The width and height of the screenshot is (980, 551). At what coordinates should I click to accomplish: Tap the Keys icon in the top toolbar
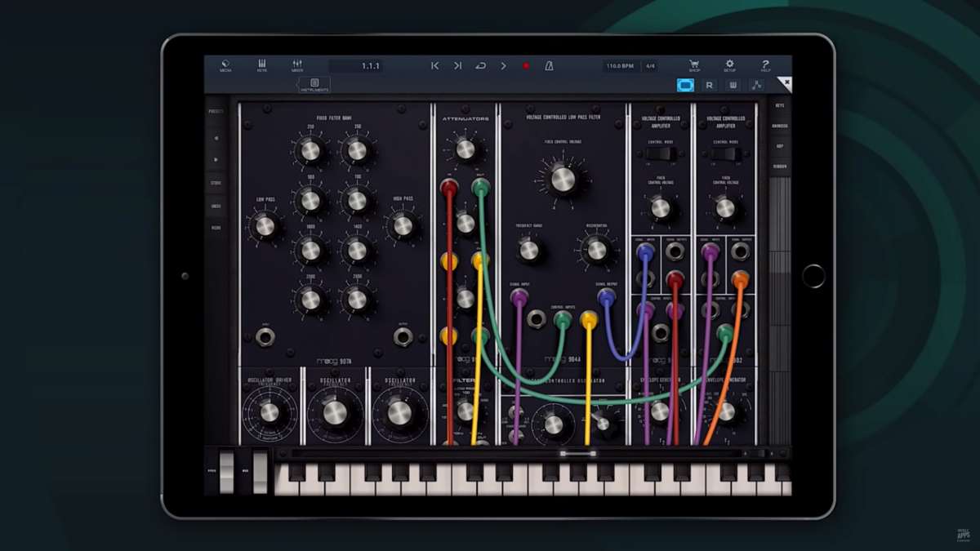(x=262, y=66)
